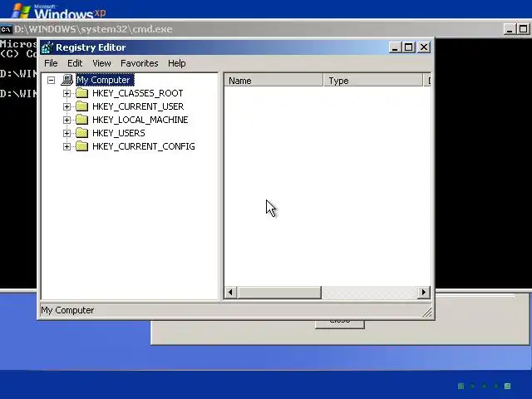Select the HKEY_LOCAL_MACHINE label
The height and width of the screenshot is (399, 532).
tap(140, 120)
